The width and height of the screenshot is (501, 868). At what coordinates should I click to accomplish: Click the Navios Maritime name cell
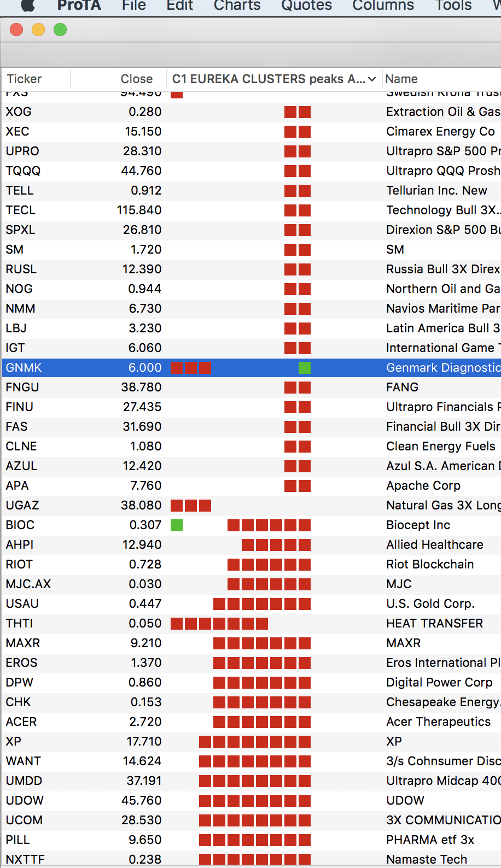[x=443, y=308]
